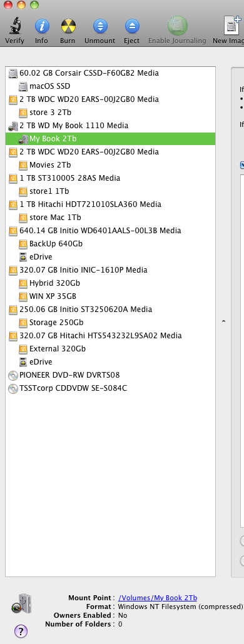Click ST310005 28AS disk icon

point(13,178)
